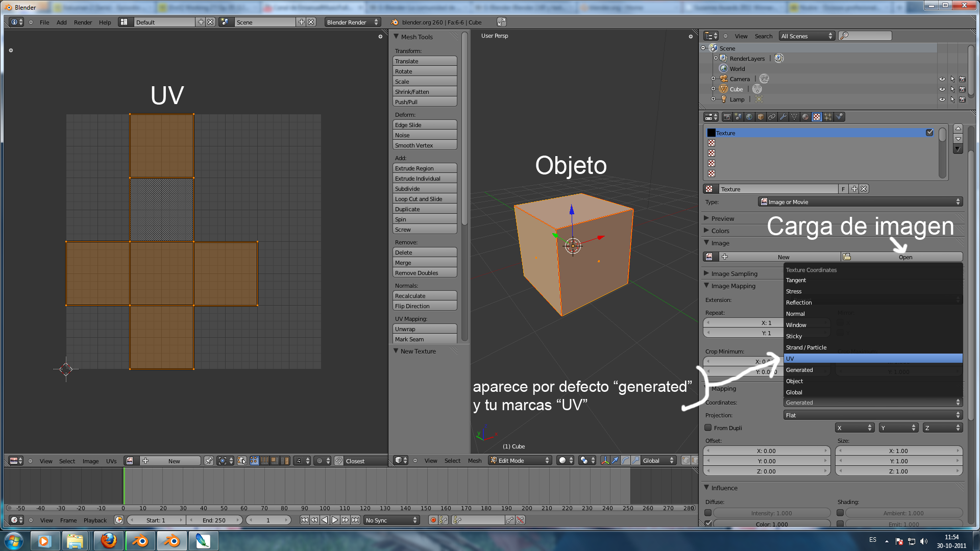Disable the Texture slot checkbox
This screenshot has width=980, height=551.
click(929, 133)
